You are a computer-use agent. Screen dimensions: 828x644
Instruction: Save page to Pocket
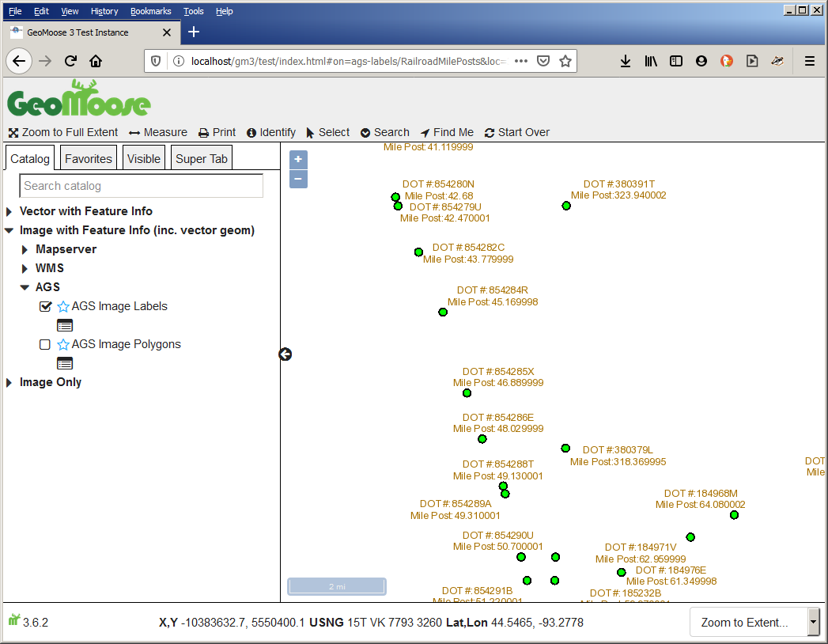coord(543,61)
